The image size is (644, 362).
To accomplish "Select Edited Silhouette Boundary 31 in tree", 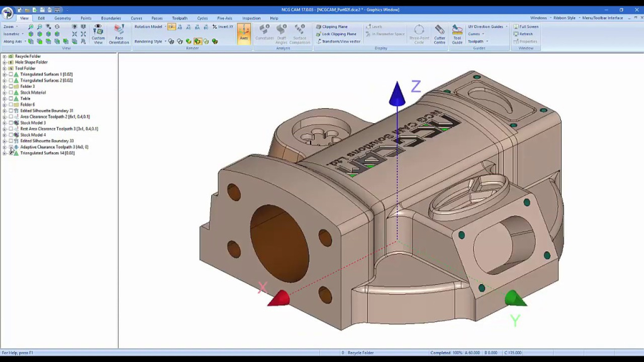I will coord(47,111).
